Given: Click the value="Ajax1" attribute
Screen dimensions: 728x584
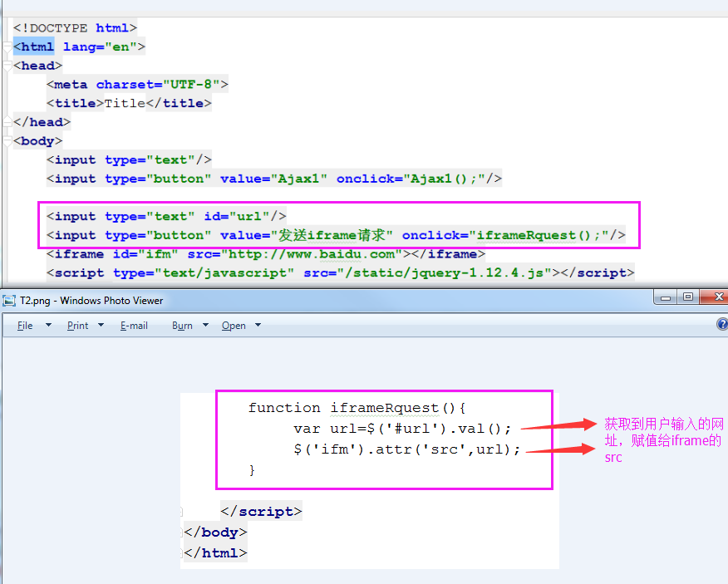Looking at the screenshot, I should coord(273,179).
